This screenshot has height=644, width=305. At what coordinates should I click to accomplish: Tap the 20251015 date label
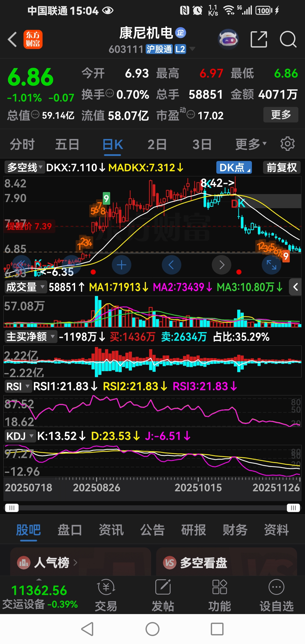(198, 488)
